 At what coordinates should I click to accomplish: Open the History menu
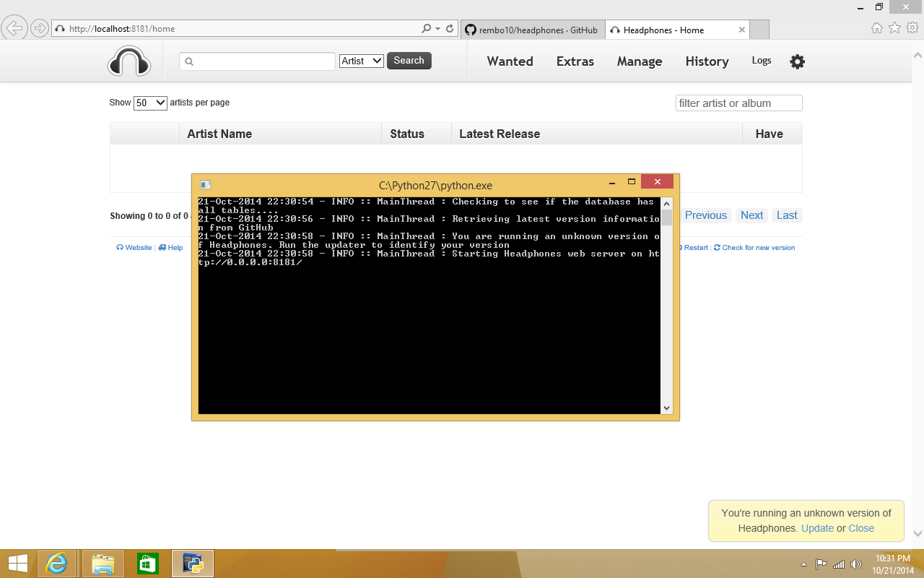(707, 61)
